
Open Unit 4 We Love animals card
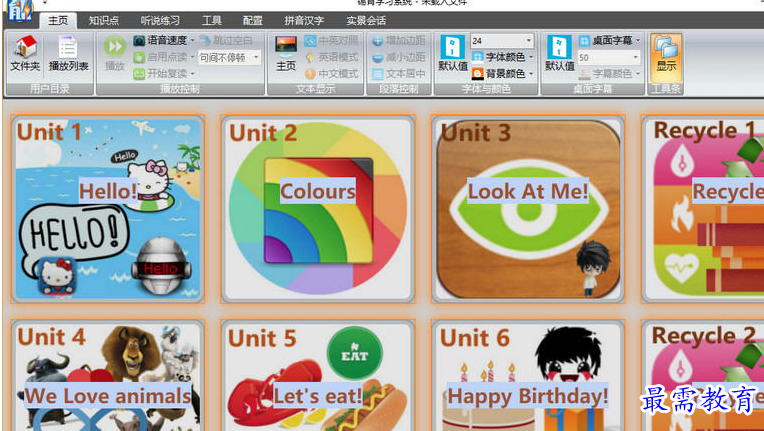point(108,375)
